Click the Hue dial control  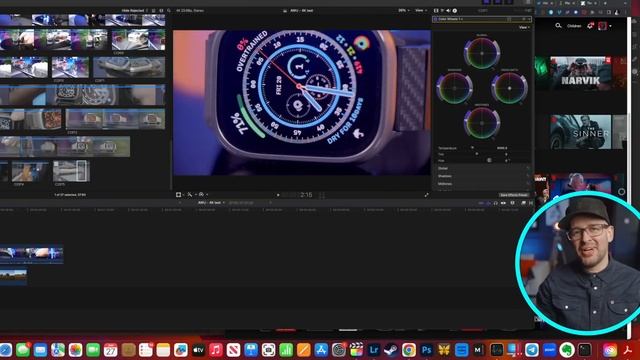click(489, 160)
